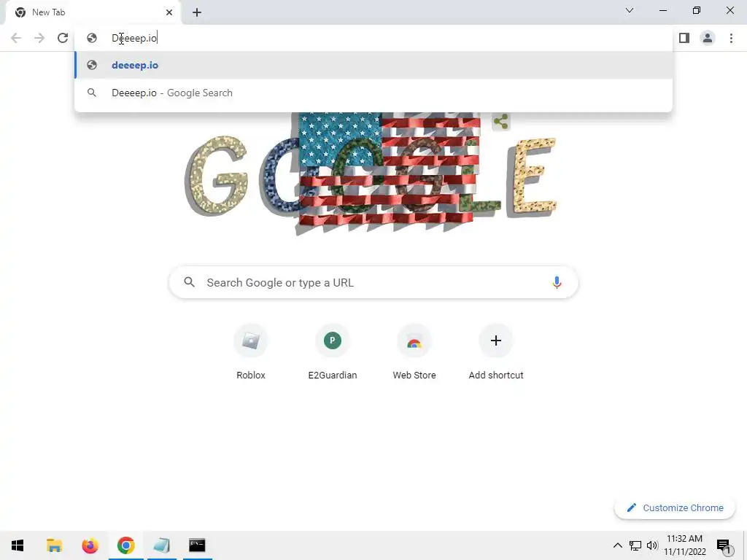Launch Firefox from the taskbar
Viewport: 747px width, 560px height.
coord(90,545)
